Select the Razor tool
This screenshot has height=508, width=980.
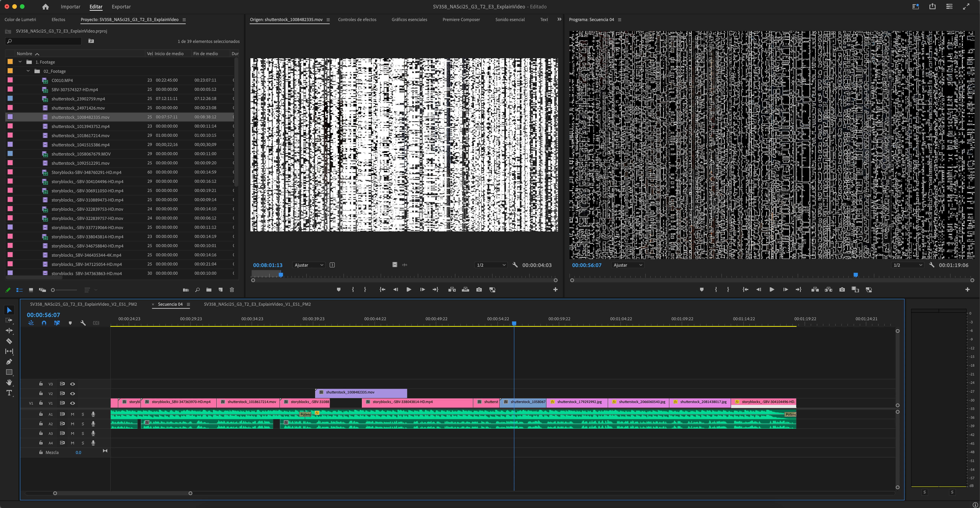pos(9,341)
